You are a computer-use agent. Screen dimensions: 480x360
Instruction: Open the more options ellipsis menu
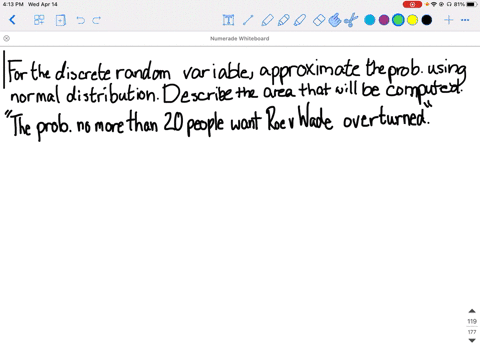click(x=465, y=20)
